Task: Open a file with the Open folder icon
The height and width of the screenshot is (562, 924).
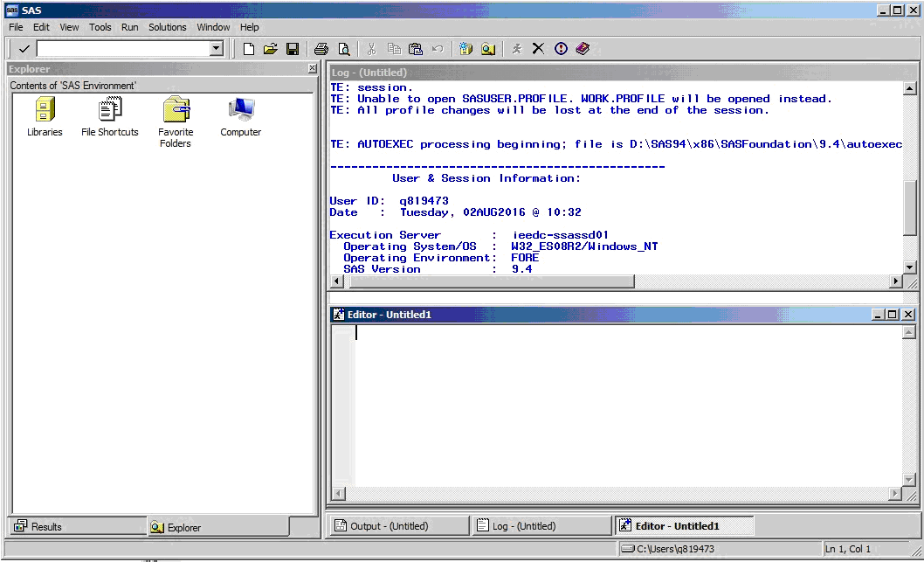Action: point(271,49)
